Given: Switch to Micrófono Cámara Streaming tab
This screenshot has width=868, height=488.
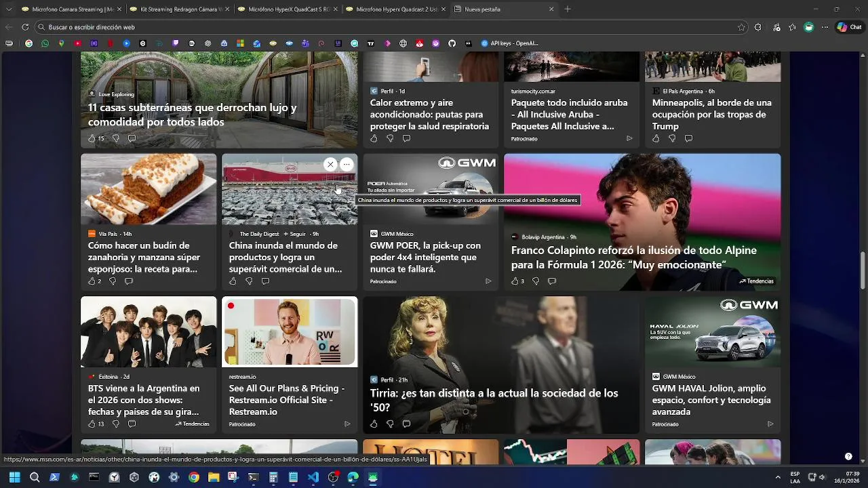Looking at the screenshot, I should 71,9.
